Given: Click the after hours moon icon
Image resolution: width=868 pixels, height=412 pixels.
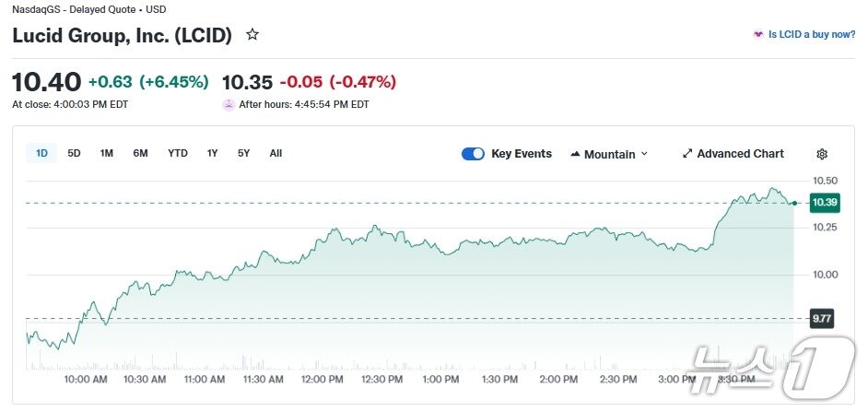Looking at the screenshot, I should [x=229, y=104].
